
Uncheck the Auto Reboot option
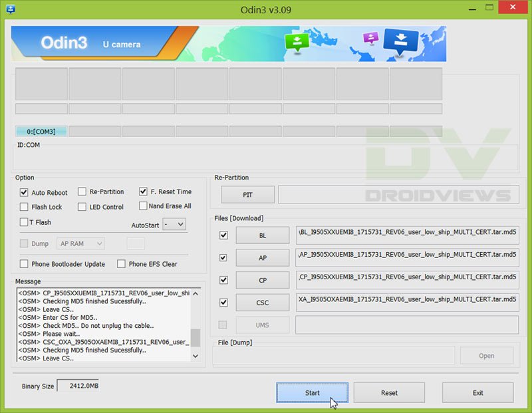[x=24, y=192]
